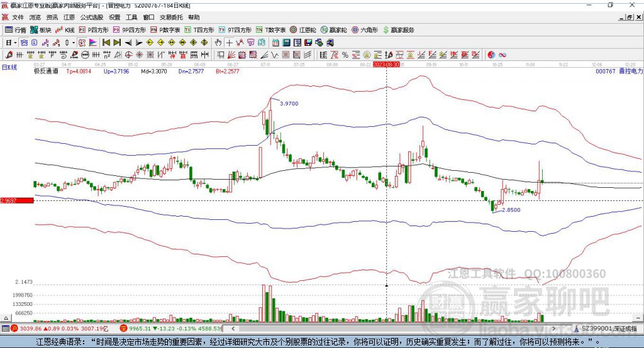Open the 资讯 menu
The height and width of the screenshot is (348, 644).
(x=52, y=17)
